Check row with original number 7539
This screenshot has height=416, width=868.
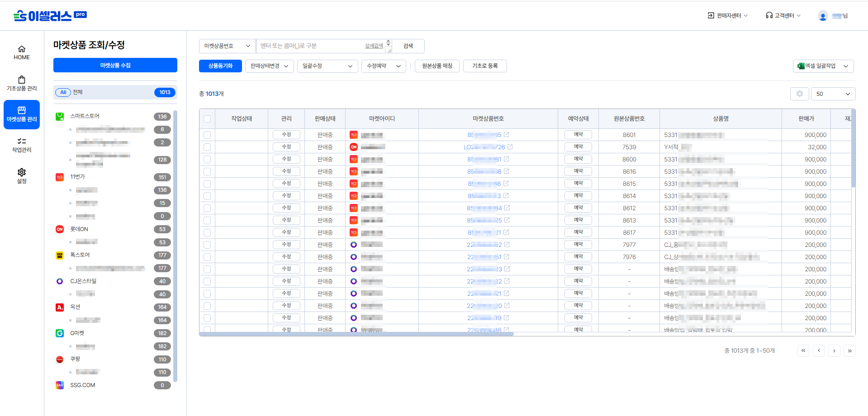pyautogui.click(x=207, y=147)
